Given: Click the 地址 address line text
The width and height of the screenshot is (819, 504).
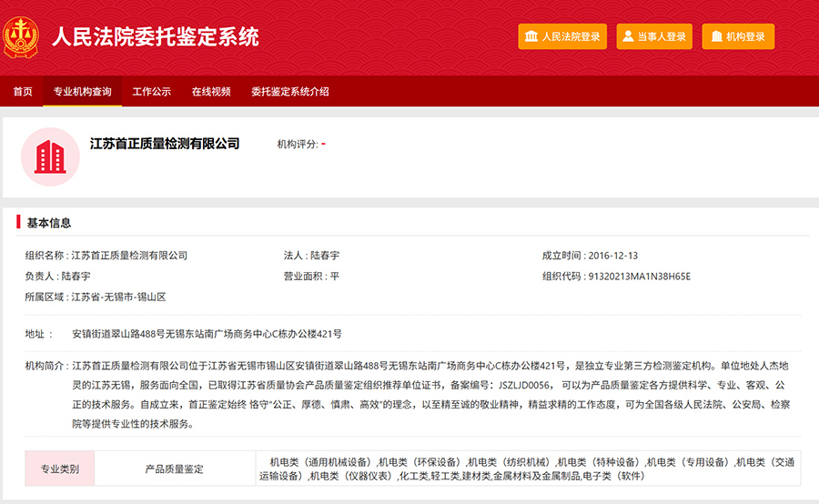Looking at the screenshot, I should 207,334.
